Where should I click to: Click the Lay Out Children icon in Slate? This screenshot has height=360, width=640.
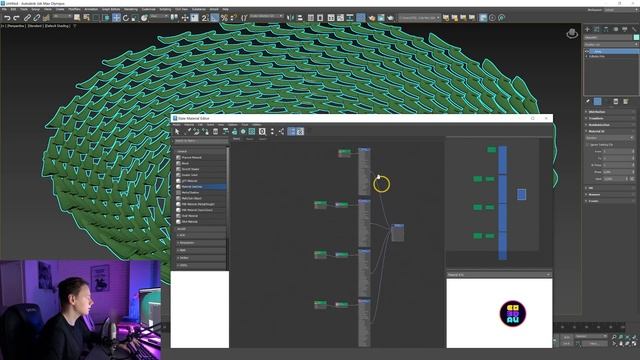coord(282,131)
